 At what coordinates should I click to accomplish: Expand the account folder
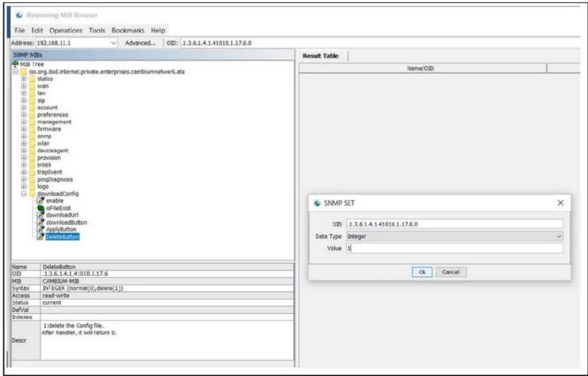click(24, 107)
